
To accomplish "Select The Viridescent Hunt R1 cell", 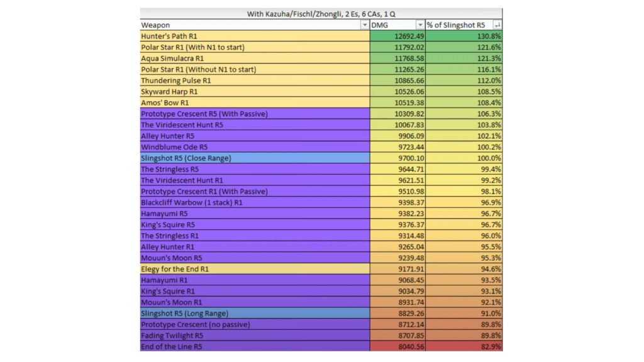I will (255, 180).
